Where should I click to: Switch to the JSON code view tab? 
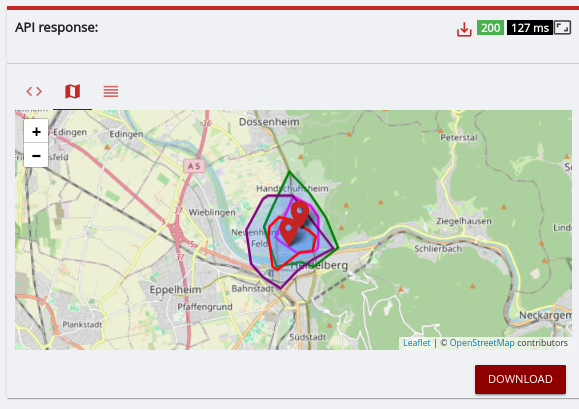tap(34, 91)
